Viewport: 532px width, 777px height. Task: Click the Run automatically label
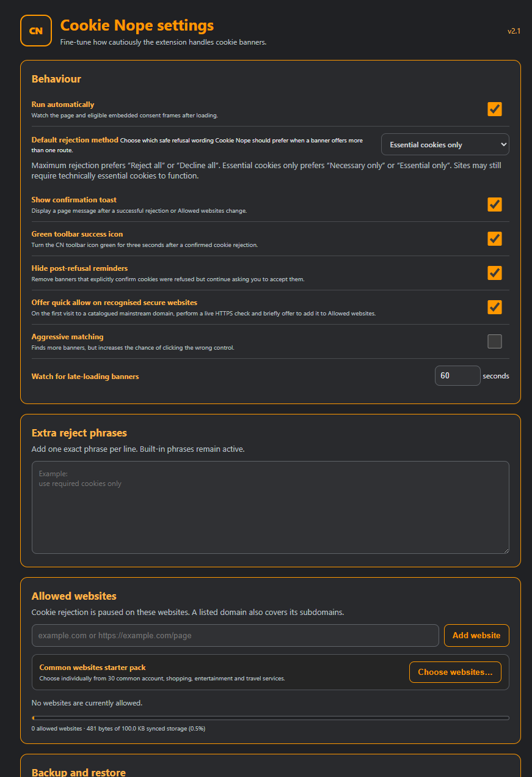coord(63,105)
